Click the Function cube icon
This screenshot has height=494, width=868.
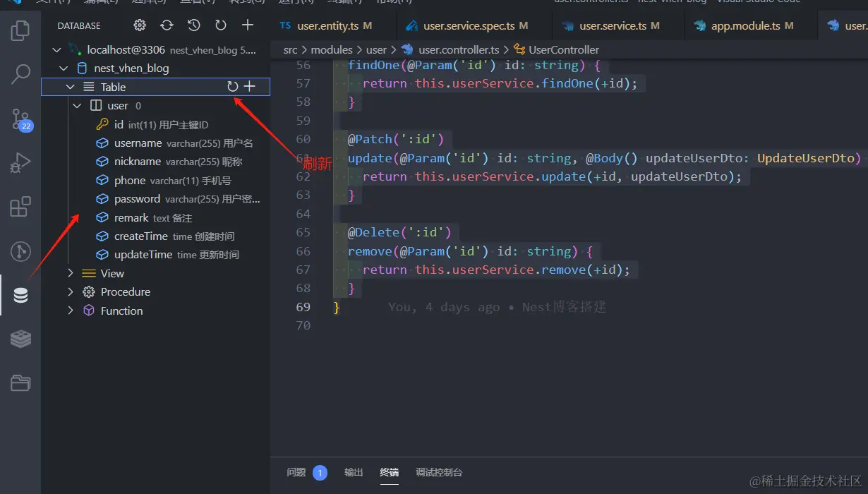pos(89,311)
